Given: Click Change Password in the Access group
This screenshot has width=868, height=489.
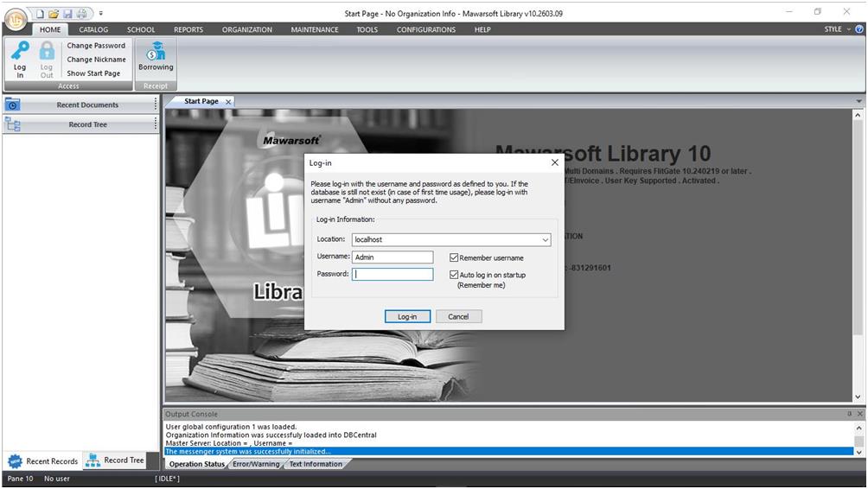Looking at the screenshot, I should point(96,46).
